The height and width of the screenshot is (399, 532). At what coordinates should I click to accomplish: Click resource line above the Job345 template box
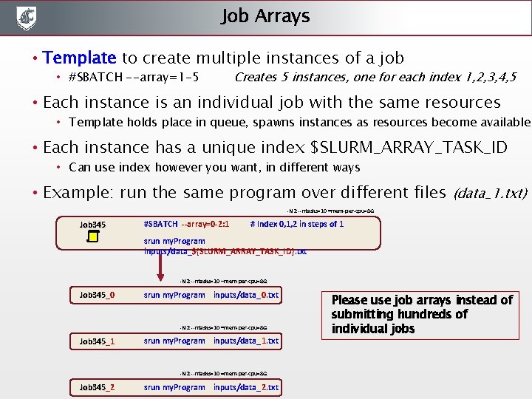pos(330,211)
